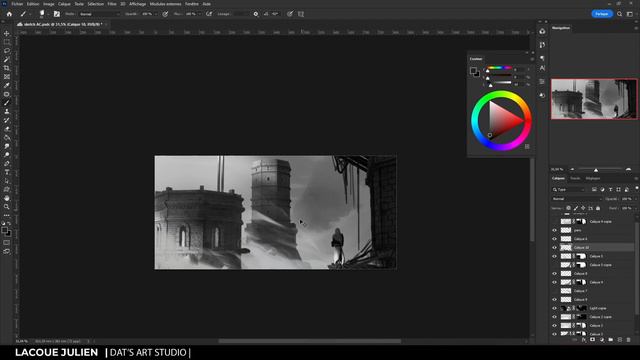
Task: Select the Frame tool
Action: tap(7, 77)
